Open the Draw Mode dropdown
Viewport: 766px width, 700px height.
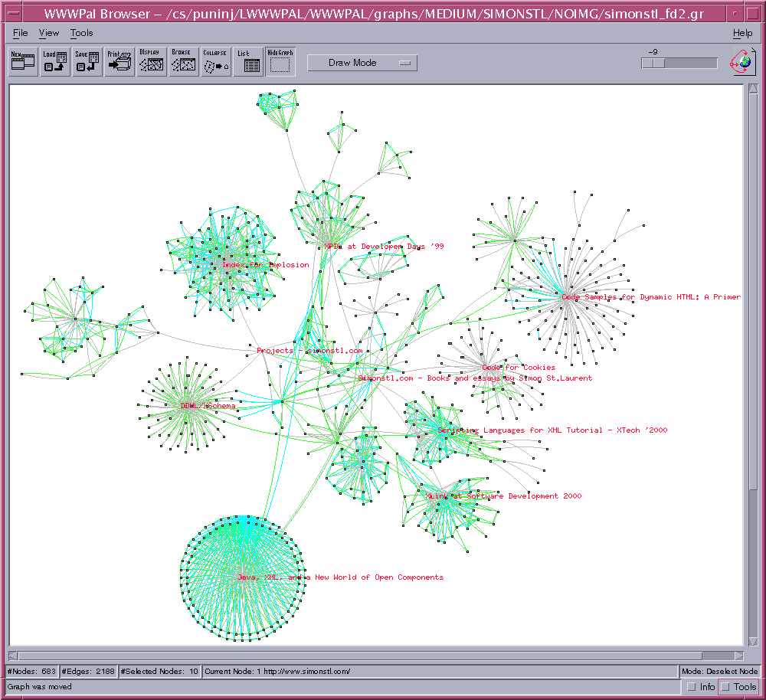[362, 63]
